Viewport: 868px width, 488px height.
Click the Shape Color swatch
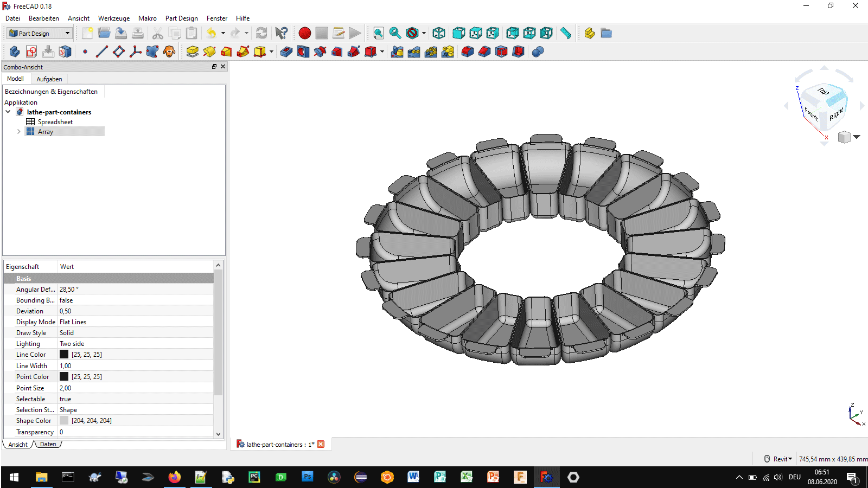[64, 421]
